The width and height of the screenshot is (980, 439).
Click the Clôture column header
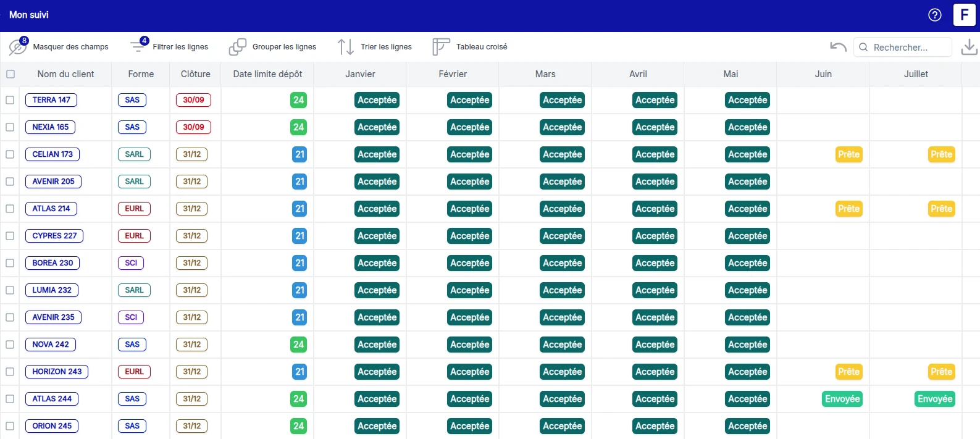point(196,74)
